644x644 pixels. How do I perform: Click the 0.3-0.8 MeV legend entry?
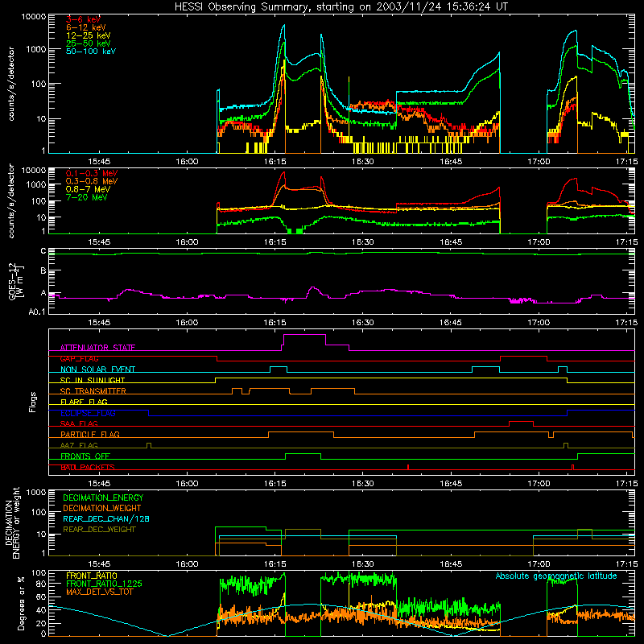click(92, 181)
